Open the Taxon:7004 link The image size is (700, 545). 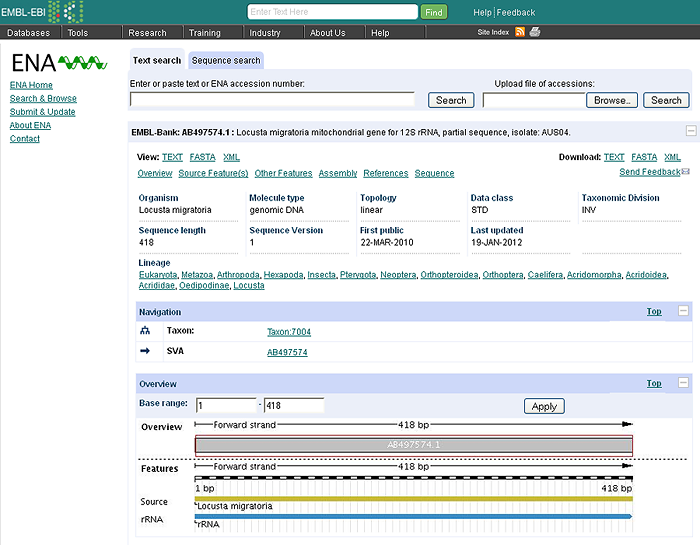pos(289,331)
